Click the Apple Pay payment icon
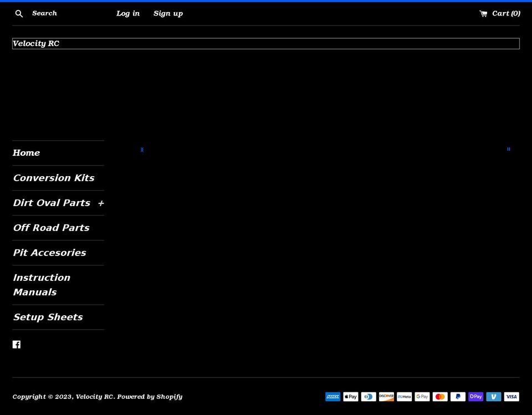Screen dimensions: 532x415 pyautogui.click(x=350, y=397)
